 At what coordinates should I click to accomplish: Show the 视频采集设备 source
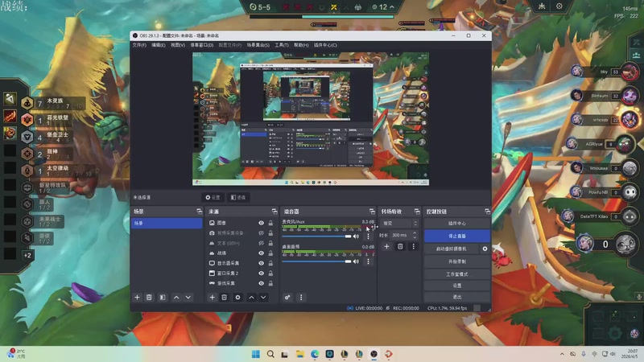tap(261, 232)
